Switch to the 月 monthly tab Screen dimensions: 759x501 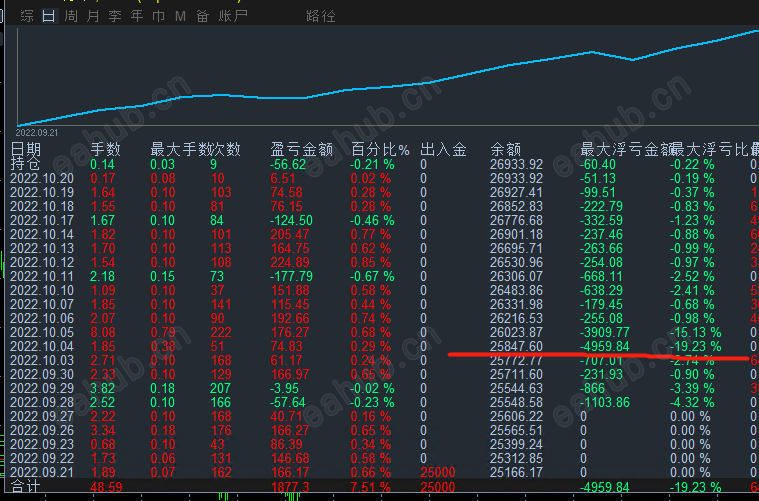point(93,16)
